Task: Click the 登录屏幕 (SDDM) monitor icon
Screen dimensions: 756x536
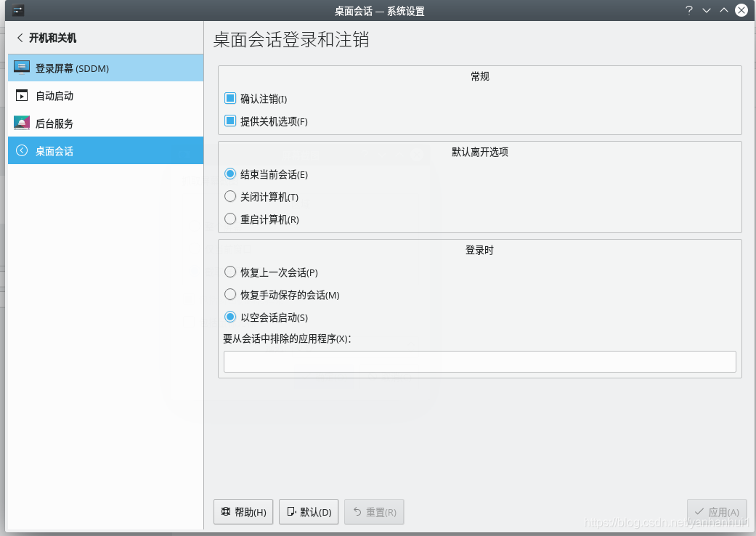Action: [x=22, y=68]
